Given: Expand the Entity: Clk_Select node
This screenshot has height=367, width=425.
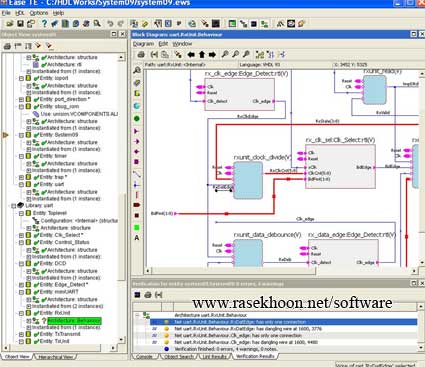Looking at the screenshot, I should [21, 235].
